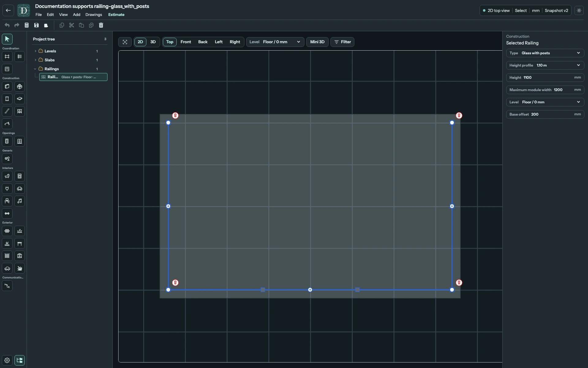Select the Railing item in project tree
The image size is (588, 368).
point(73,77)
